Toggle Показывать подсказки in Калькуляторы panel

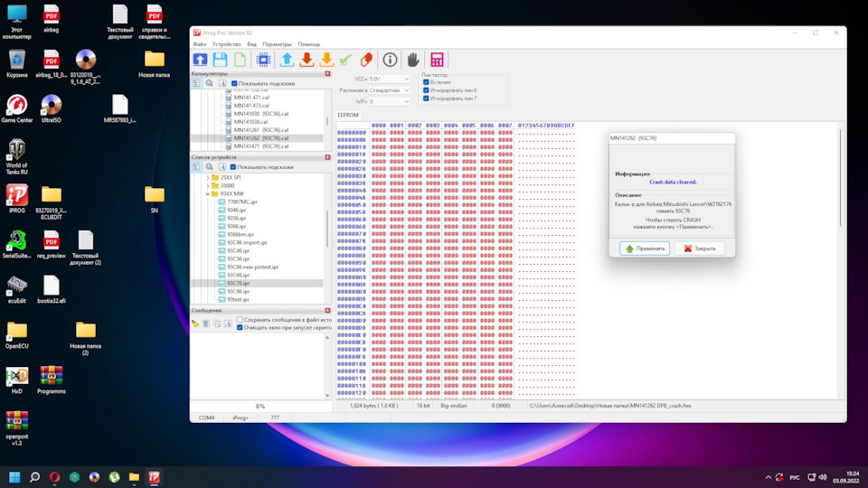pos(234,83)
